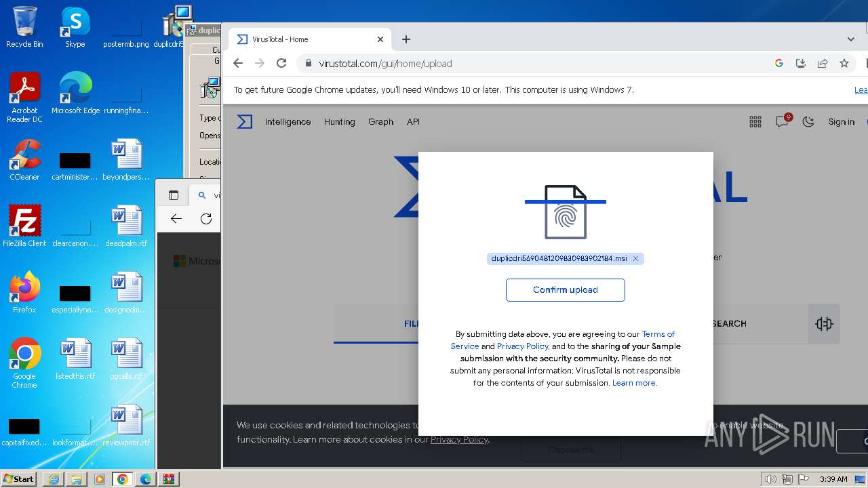This screenshot has width=868, height=488.
Task: Open cookie banner Privacy Policy link
Action: [x=459, y=439]
